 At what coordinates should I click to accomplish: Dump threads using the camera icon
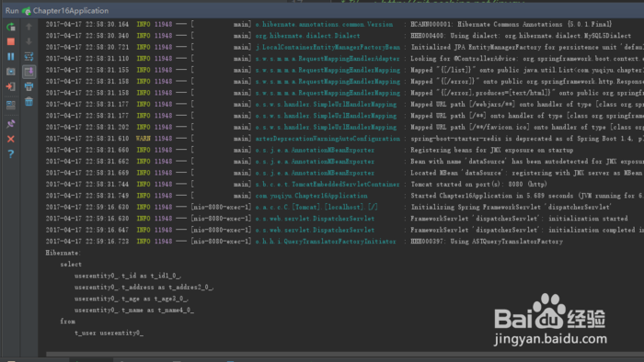coord(11,72)
